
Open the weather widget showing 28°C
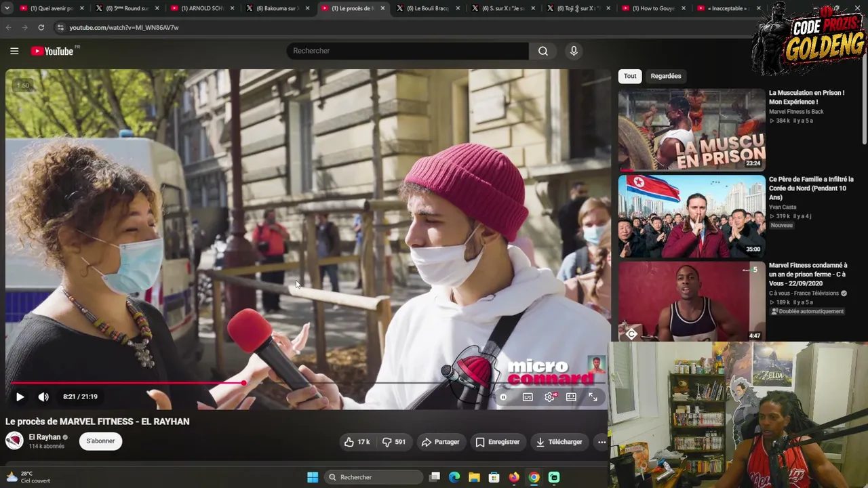point(28,477)
